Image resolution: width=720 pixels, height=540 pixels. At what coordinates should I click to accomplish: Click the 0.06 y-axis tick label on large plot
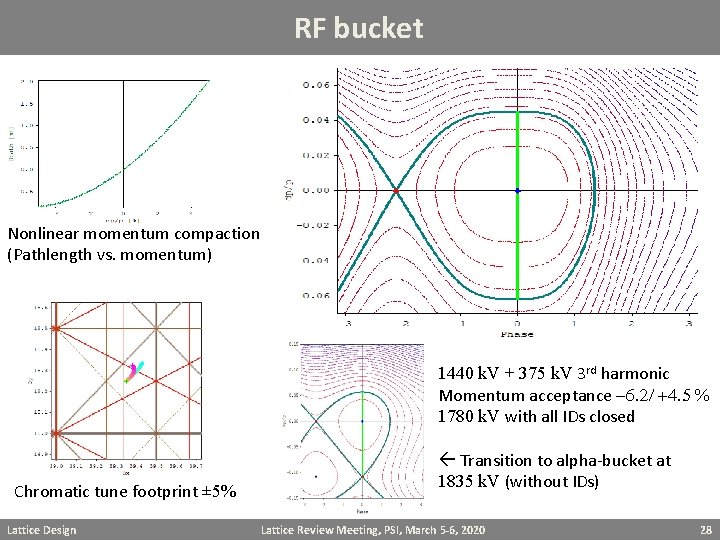(316, 85)
